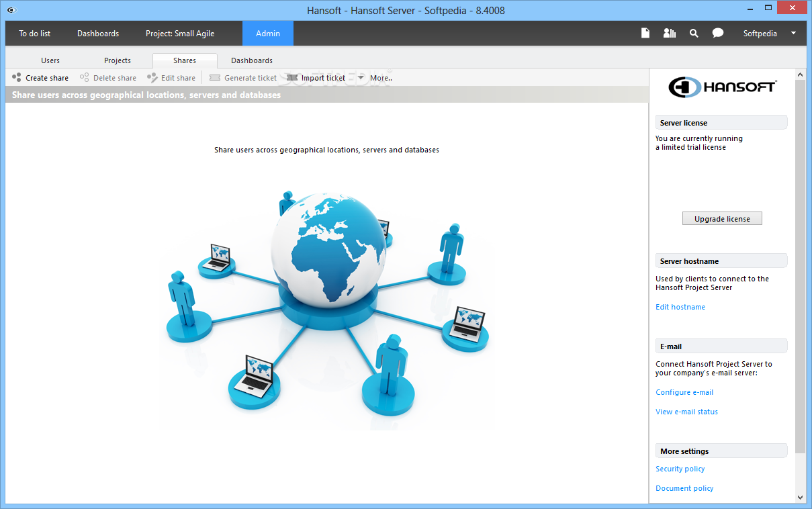Click the search magnifier icon

coord(694,33)
